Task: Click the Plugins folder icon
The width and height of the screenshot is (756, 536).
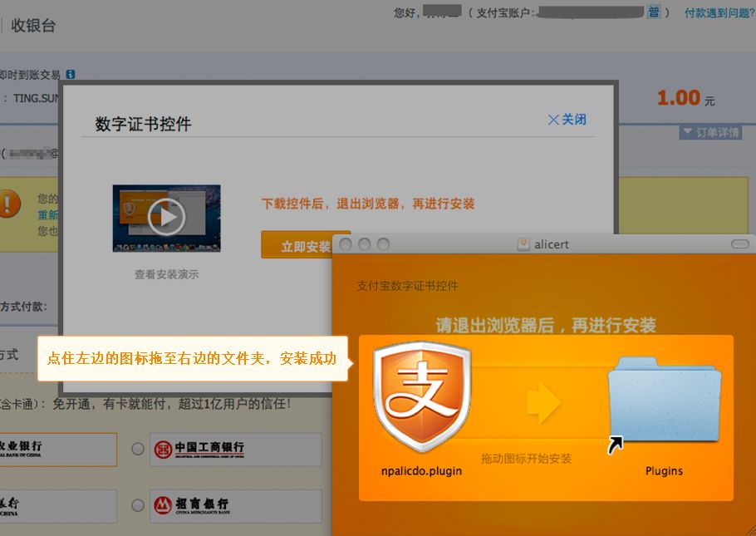Action: (665, 399)
